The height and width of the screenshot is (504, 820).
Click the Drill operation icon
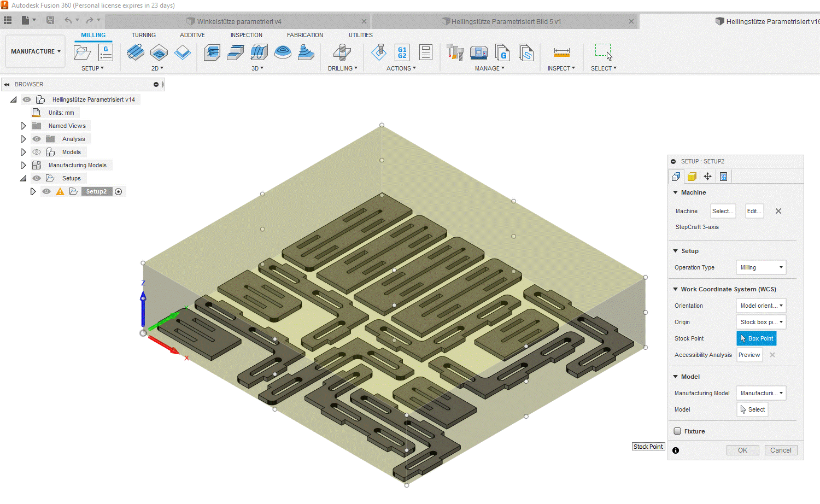[342, 53]
